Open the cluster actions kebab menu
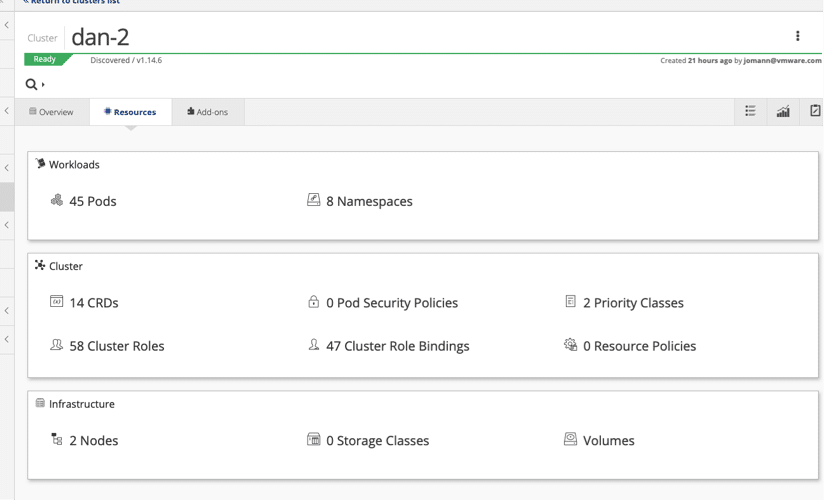The width and height of the screenshot is (824, 500). tap(797, 36)
